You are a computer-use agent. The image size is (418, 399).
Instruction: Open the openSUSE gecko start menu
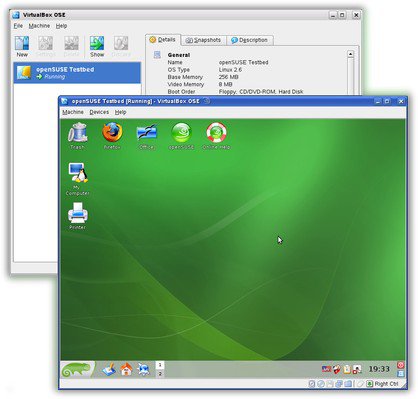point(77,369)
